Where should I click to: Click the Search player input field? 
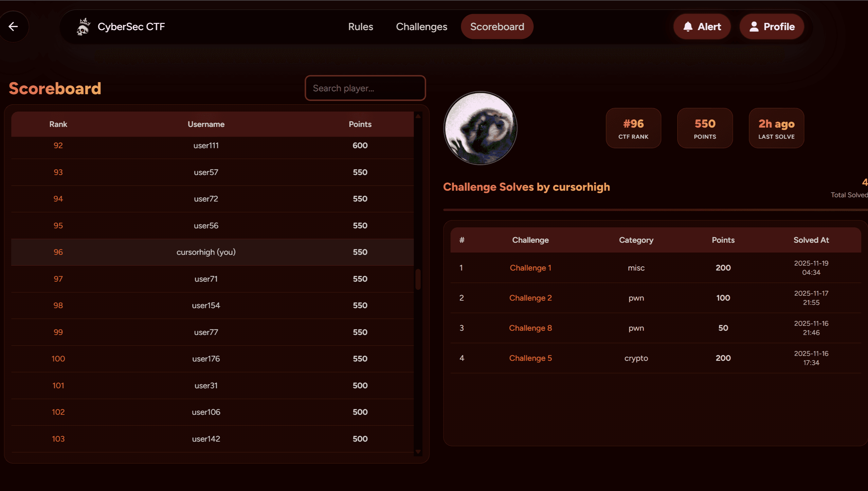[x=365, y=88]
